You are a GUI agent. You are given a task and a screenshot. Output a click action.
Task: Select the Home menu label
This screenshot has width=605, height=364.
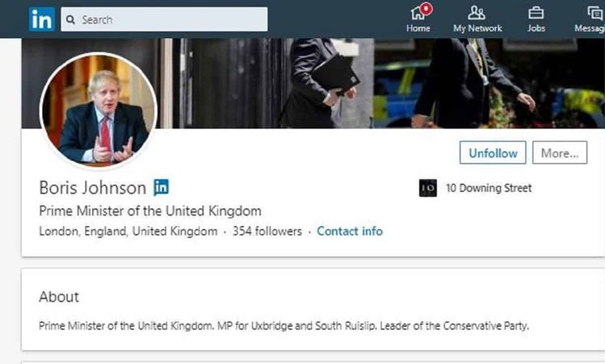click(418, 28)
